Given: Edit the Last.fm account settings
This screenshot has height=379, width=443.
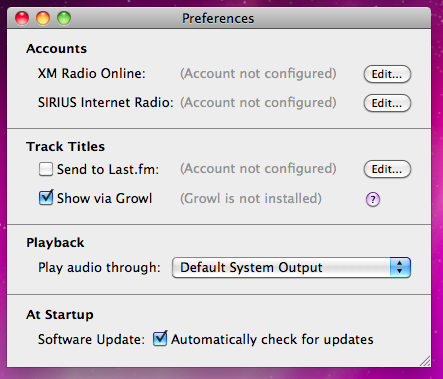Looking at the screenshot, I should (387, 169).
